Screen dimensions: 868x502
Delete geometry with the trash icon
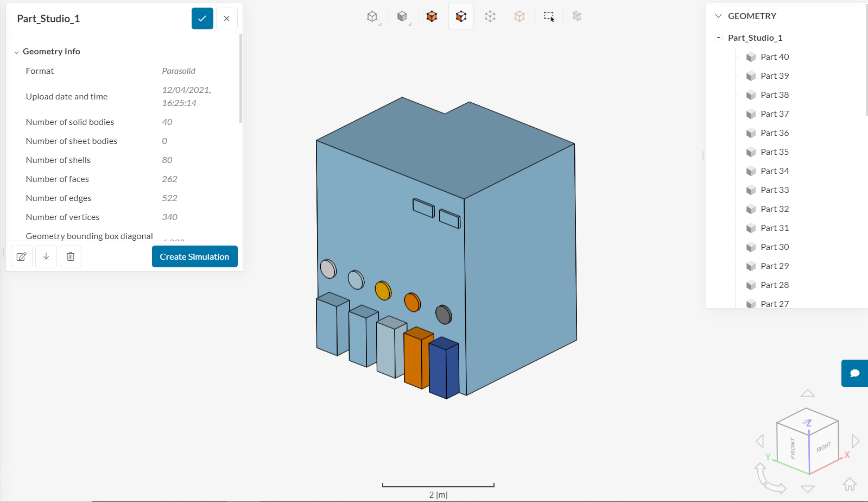(x=71, y=256)
